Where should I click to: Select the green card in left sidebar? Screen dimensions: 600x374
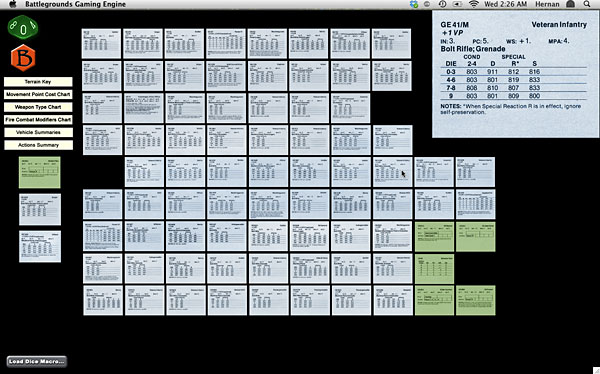click(x=40, y=172)
